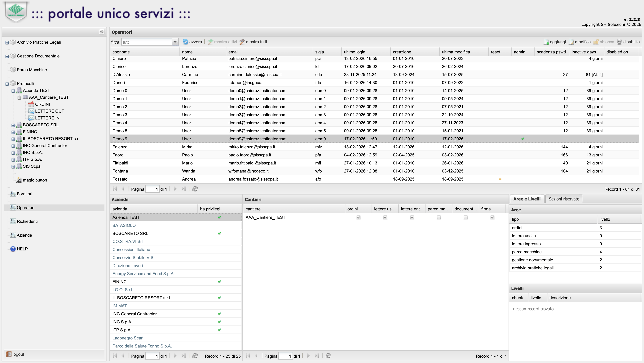The width and height of the screenshot is (644, 363).
Task: Click mostra tutti button
Action: pyautogui.click(x=253, y=42)
